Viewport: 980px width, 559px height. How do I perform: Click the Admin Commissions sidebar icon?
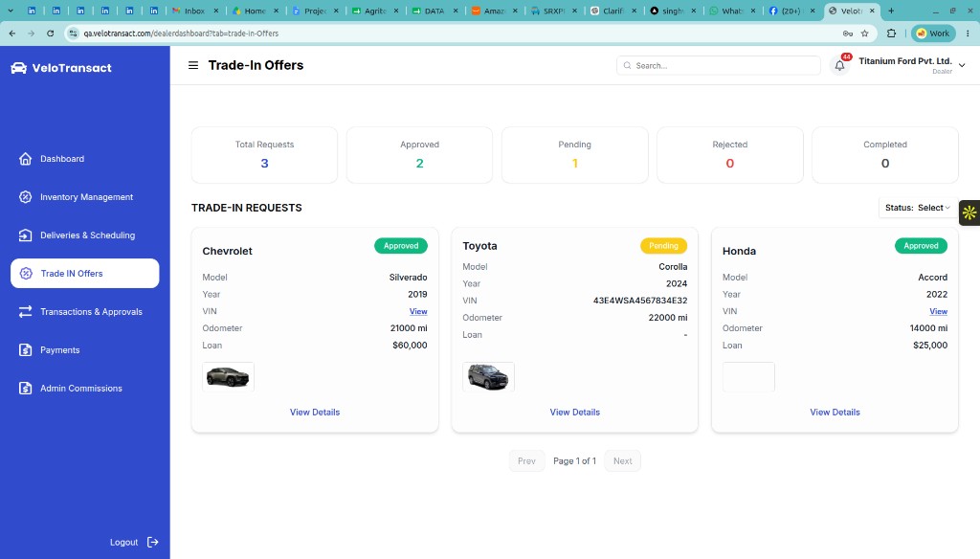[25, 389]
